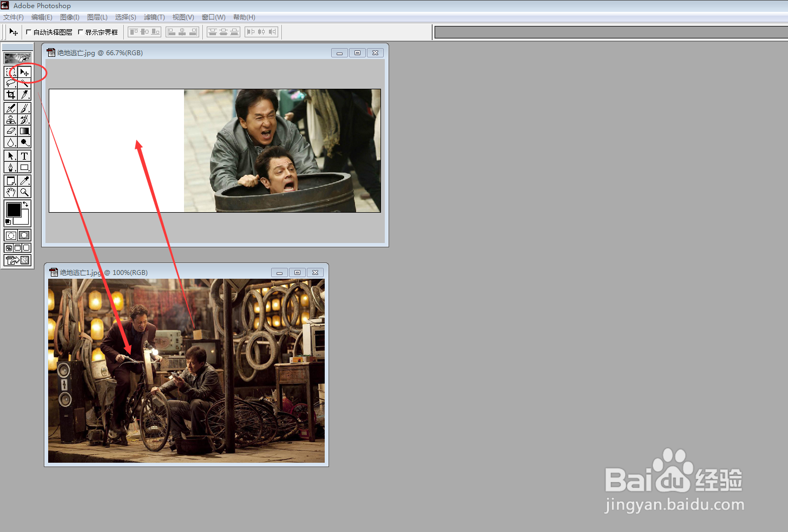
Task: Select the Type tool
Action: (x=24, y=156)
